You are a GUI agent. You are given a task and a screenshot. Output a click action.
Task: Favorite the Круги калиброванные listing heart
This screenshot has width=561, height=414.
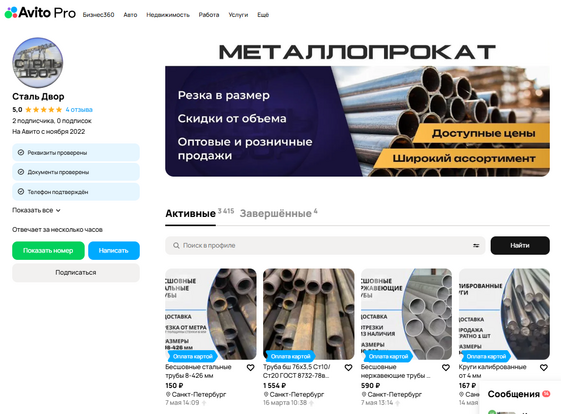[544, 367]
